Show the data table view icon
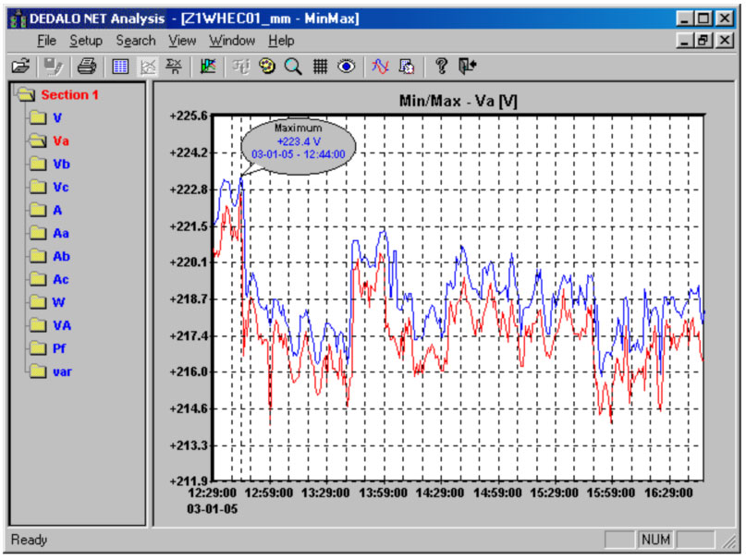This screenshot has width=746, height=560. pos(120,67)
